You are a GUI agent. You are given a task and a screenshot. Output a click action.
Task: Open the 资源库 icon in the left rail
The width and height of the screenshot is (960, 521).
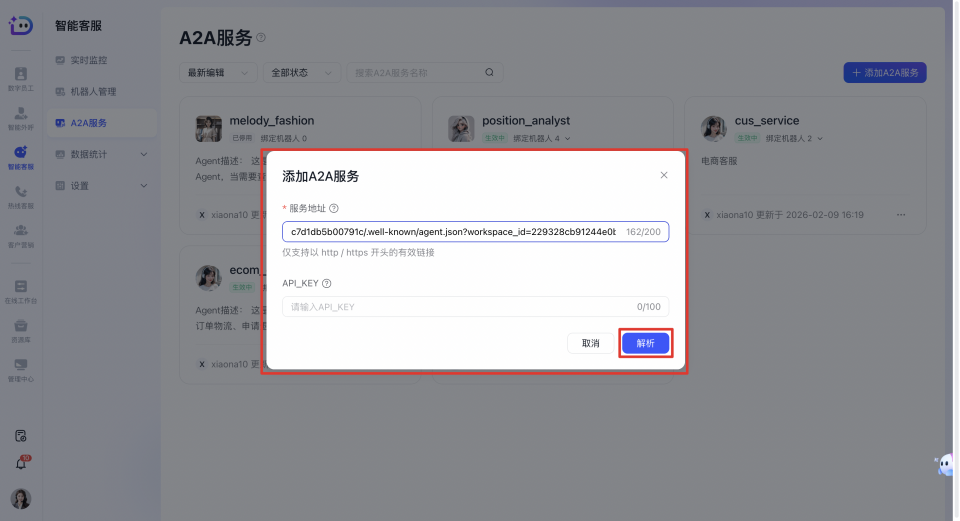point(20,329)
